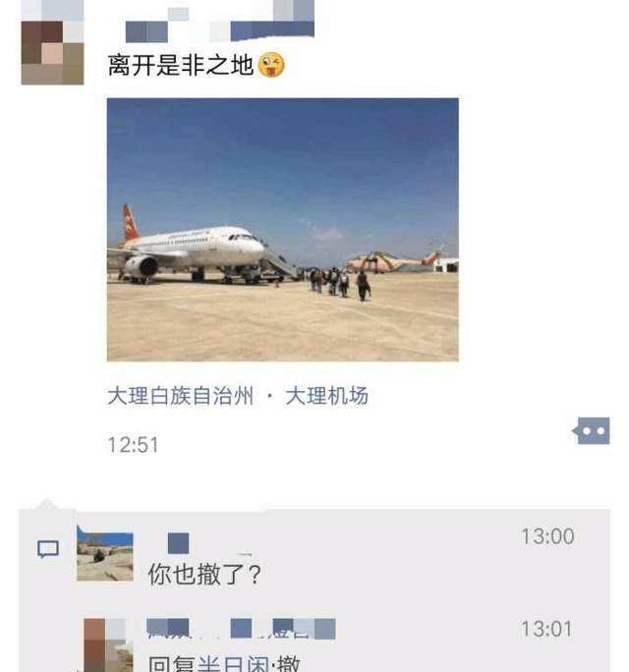Open the first commenter's landscape avatar
Viewport: 629px width, 672px height.
[x=105, y=553]
